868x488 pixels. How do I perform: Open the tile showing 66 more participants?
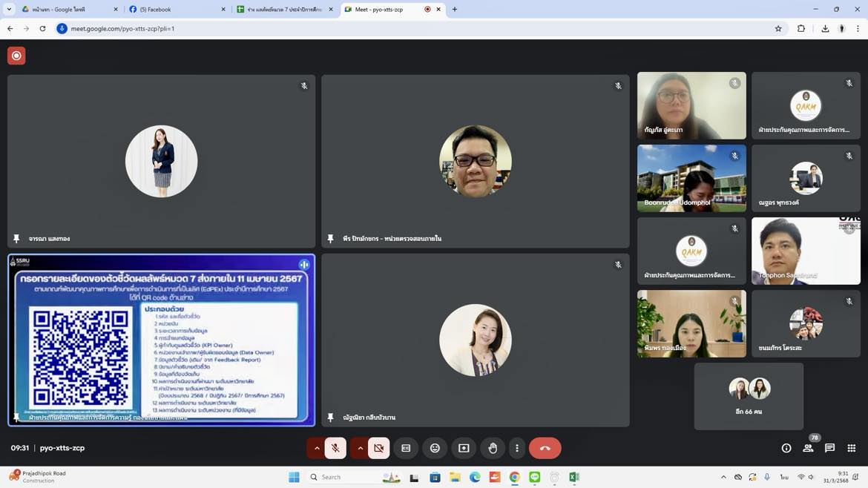coord(749,396)
